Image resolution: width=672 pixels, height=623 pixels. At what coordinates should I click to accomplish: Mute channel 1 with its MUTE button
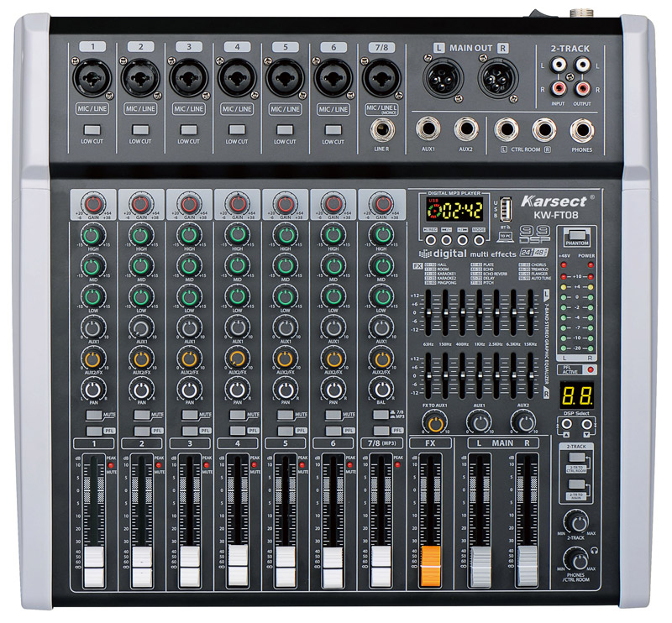click(94, 415)
